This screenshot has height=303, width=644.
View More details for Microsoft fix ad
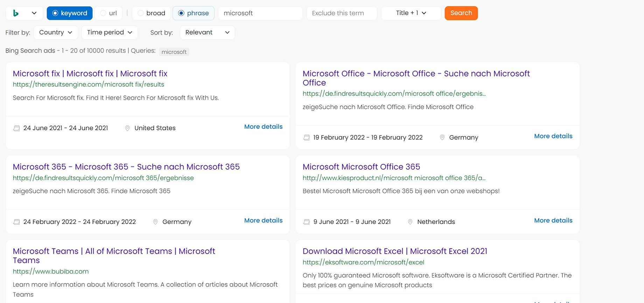pyautogui.click(x=263, y=127)
